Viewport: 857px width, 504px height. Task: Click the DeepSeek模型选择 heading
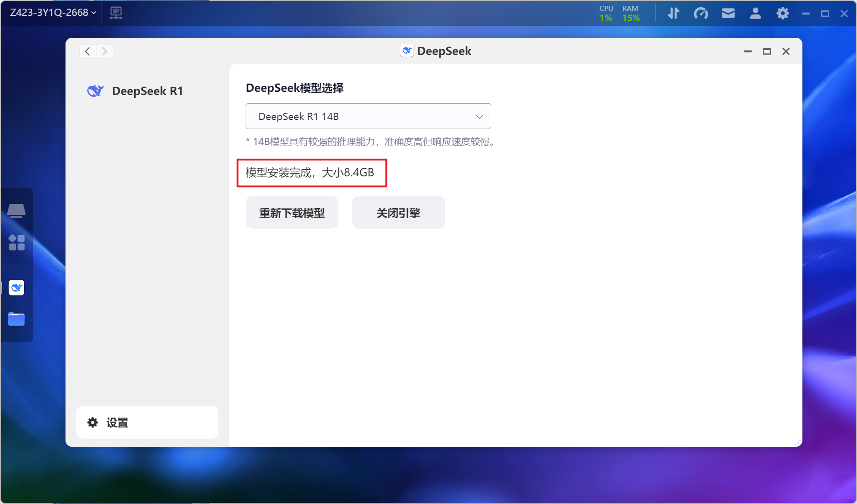tap(295, 88)
